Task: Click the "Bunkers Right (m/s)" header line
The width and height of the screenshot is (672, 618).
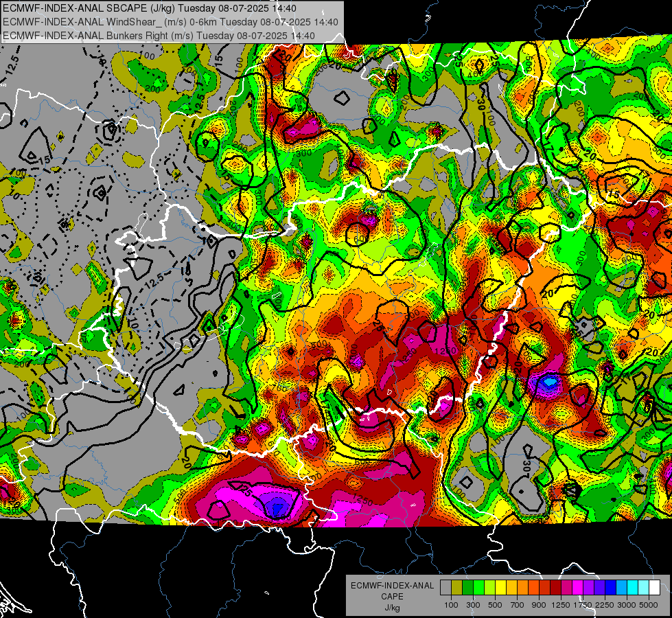Action: [x=159, y=36]
